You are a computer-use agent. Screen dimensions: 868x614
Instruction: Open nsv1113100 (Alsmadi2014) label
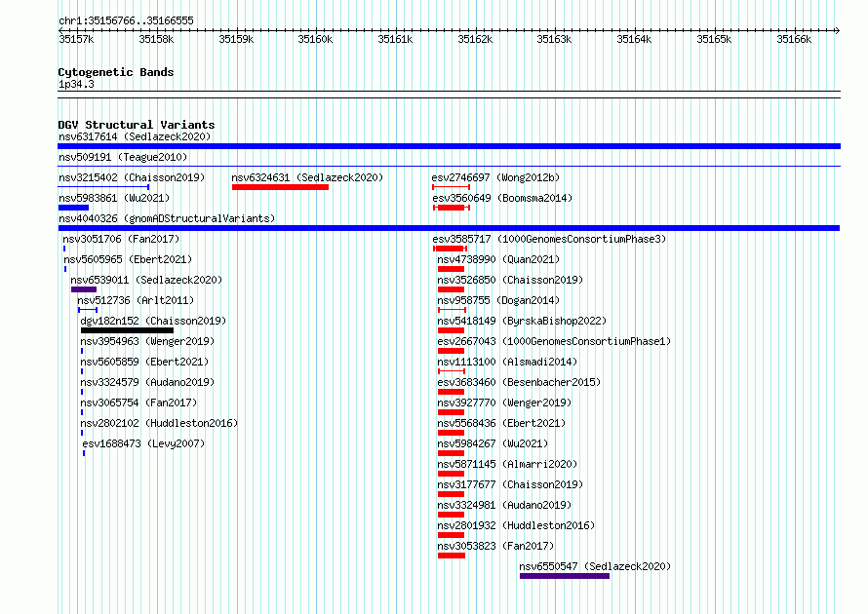point(507,362)
